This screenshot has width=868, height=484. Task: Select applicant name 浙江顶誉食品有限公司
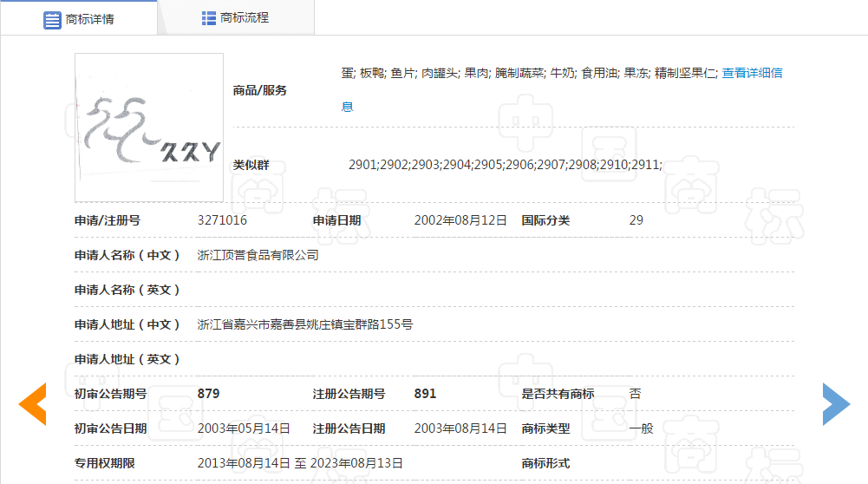[x=258, y=255]
